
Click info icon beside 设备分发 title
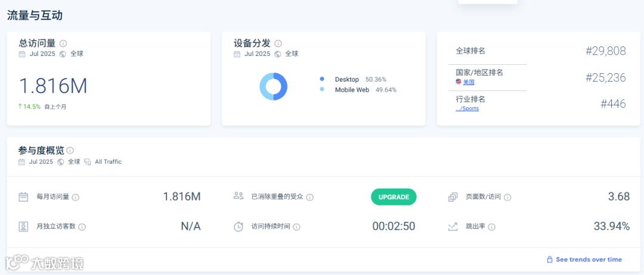click(278, 43)
